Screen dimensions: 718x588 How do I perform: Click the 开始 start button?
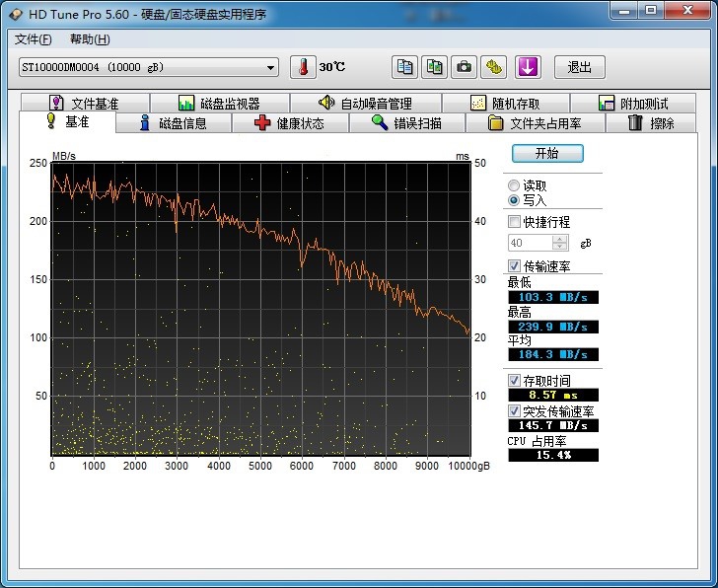(x=547, y=154)
